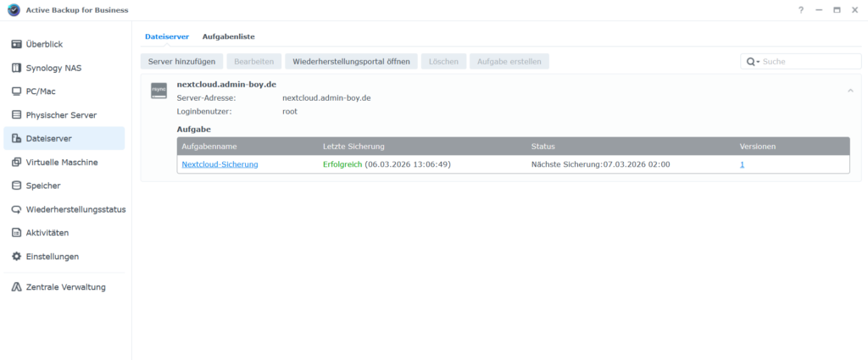Open the help question mark icon
The height and width of the screenshot is (360, 868).
(x=800, y=10)
